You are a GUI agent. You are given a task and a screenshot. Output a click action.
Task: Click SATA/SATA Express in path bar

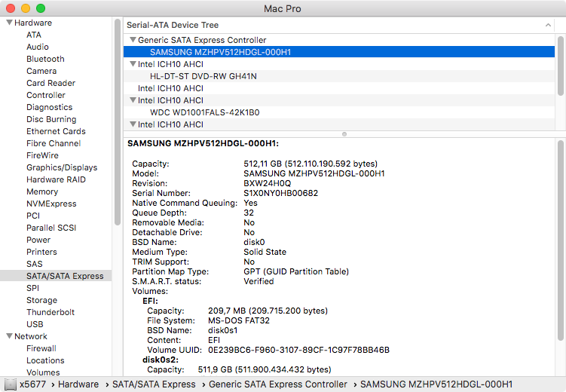pos(154,384)
